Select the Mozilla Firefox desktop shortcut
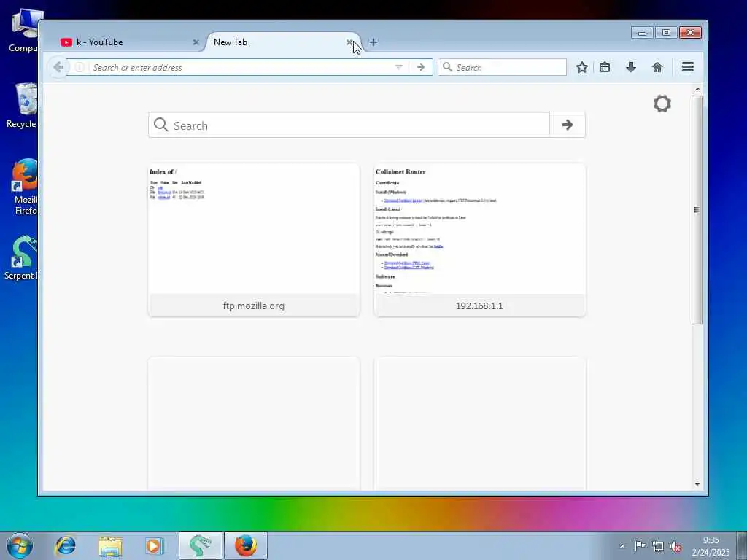 pyautogui.click(x=24, y=187)
